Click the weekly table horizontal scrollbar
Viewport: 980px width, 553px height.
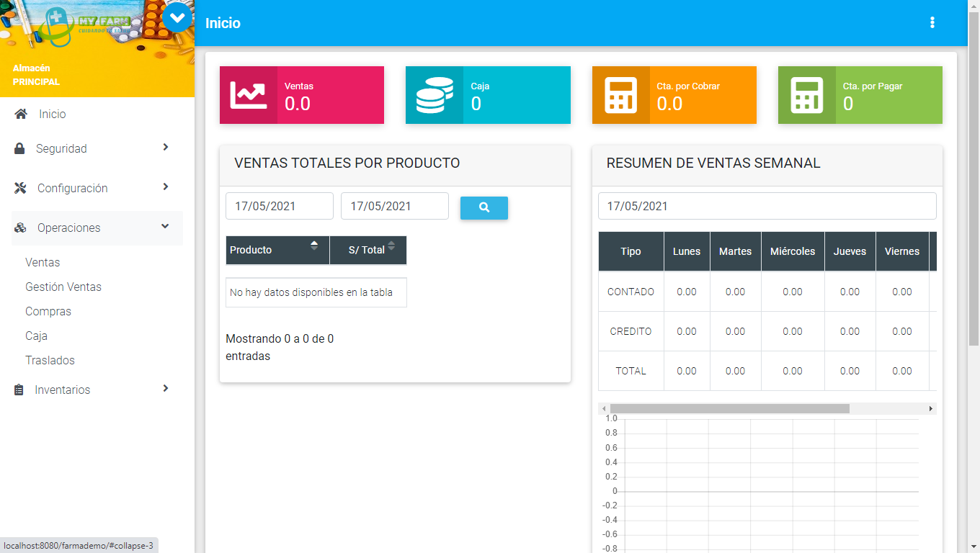click(x=729, y=408)
